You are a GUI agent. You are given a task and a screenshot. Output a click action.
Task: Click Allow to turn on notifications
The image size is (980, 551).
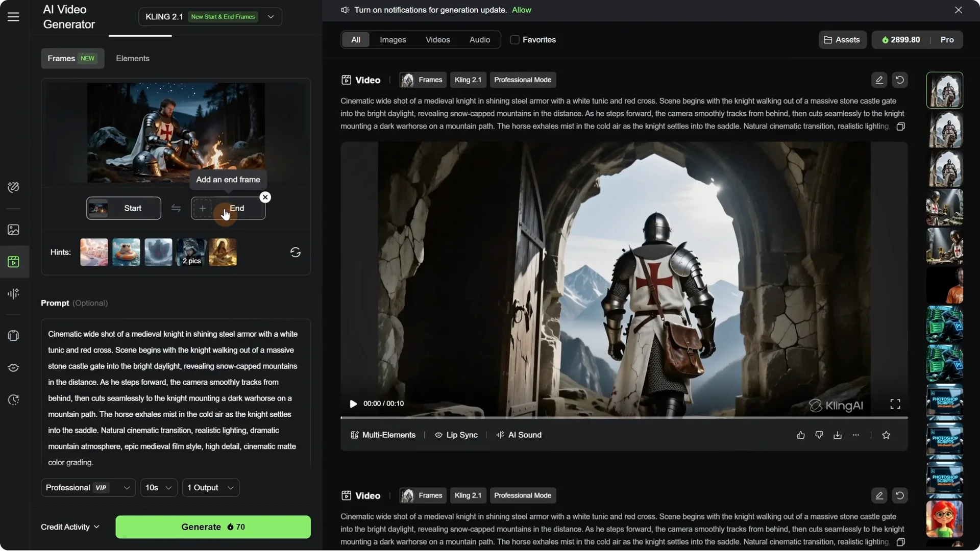[x=521, y=10]
